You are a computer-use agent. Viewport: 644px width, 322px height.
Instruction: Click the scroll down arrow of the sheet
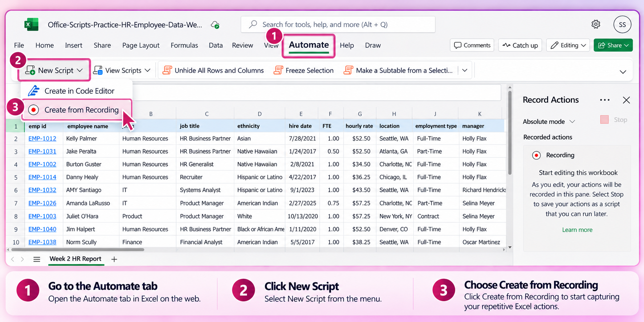510,247
